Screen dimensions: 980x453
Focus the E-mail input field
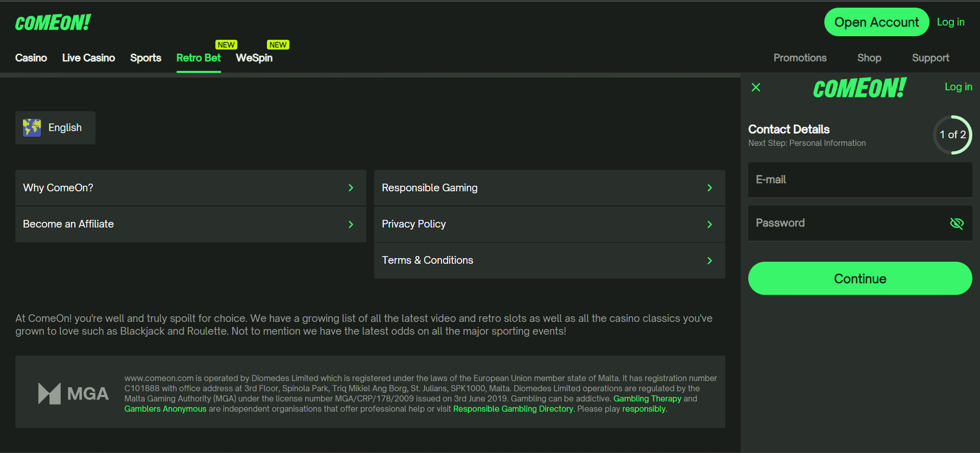click(860, 180)
